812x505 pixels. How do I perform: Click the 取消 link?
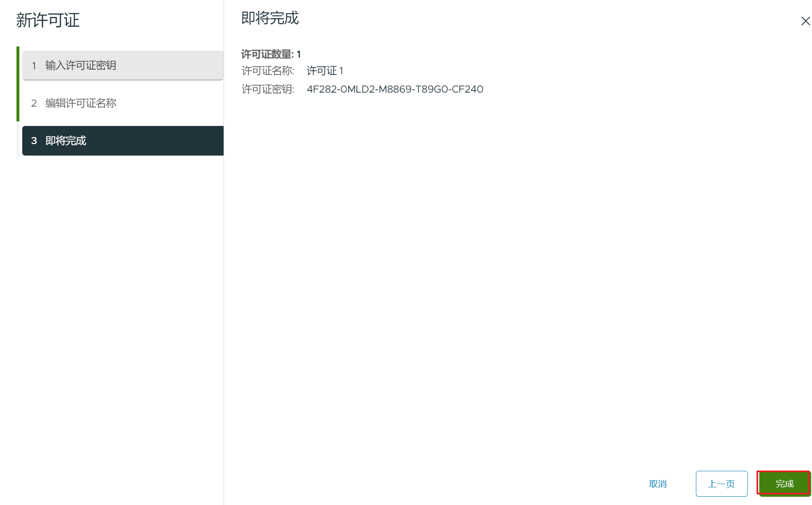[x=658, y=484]
